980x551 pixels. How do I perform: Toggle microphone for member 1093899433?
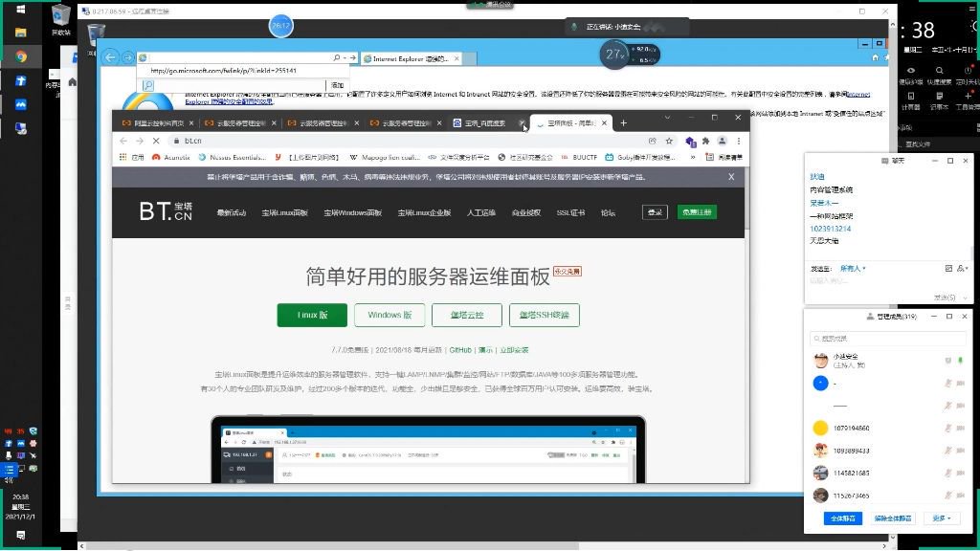(x=948, y=451)
